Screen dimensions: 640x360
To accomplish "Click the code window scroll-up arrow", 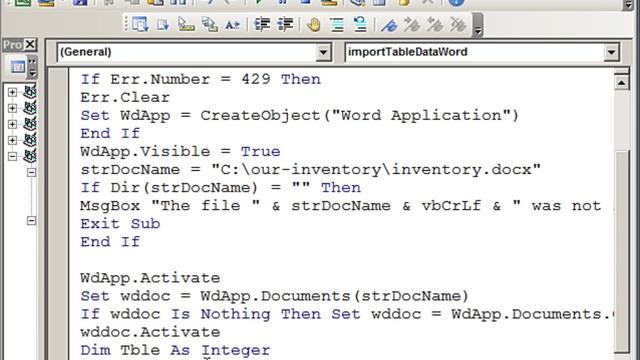I will coord(621,83).
